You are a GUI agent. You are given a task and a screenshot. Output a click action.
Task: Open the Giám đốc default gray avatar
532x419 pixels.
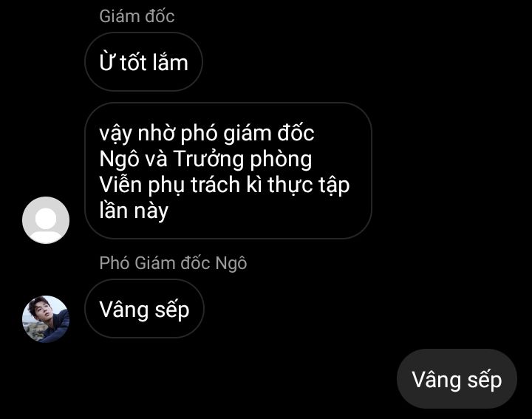click(x=46, y=220)
